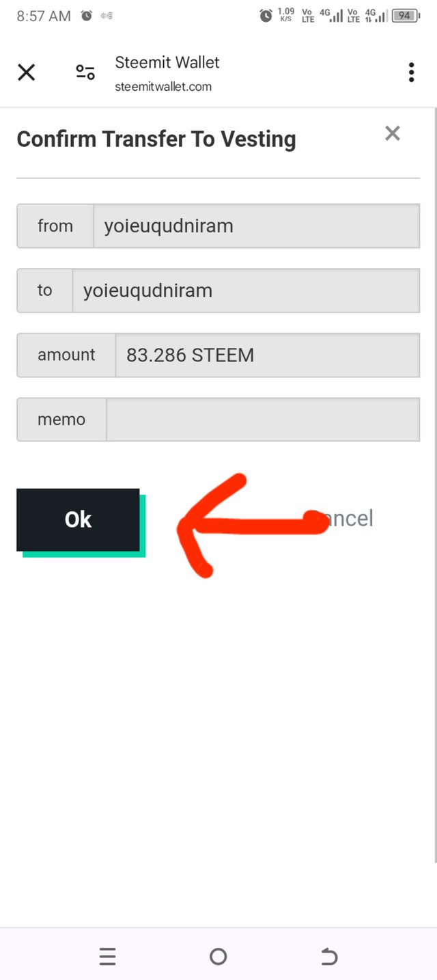The image size is (437, 980).
Task: Click the Cancel link
Action: 347,519
